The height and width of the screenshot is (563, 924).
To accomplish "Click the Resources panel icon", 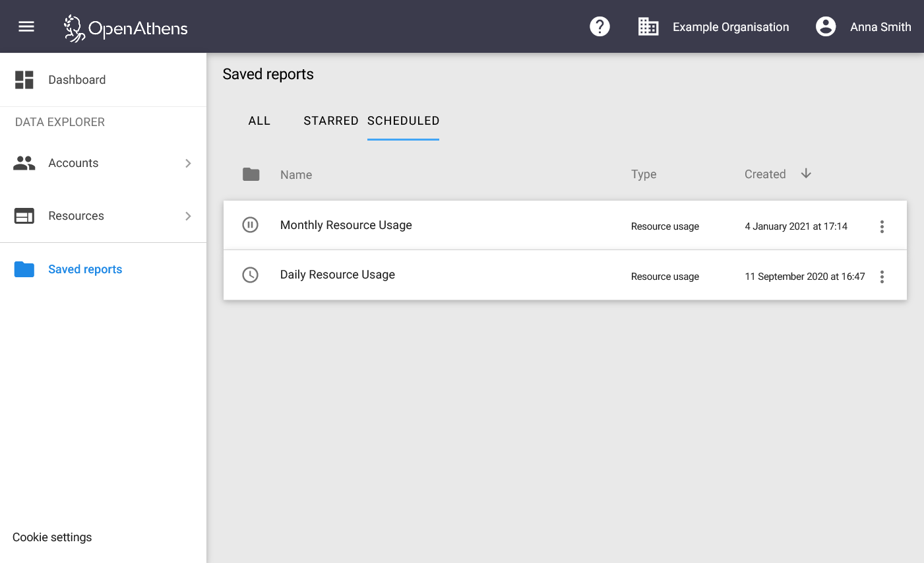I will [24, 215].
